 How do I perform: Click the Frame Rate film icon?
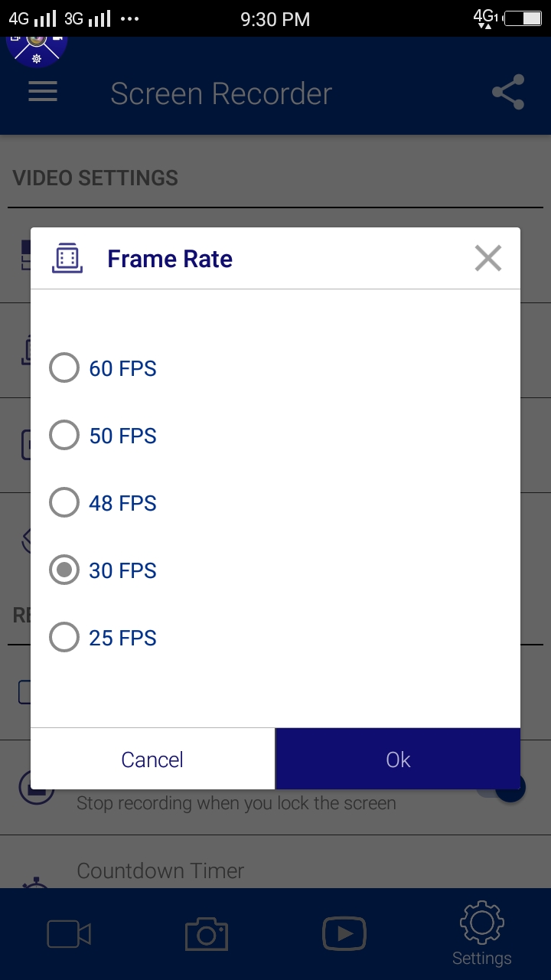click(67, 259)
